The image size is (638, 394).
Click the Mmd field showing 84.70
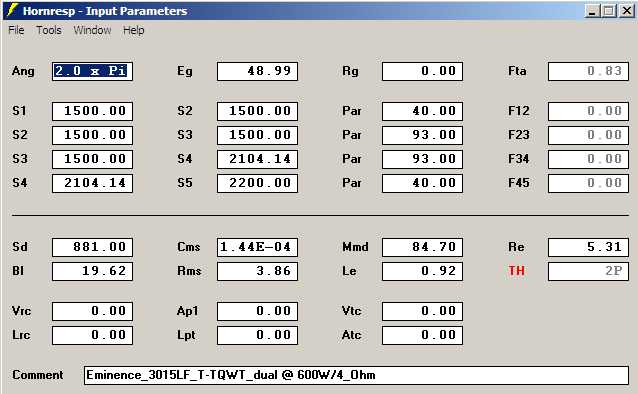tap(422, 247)
